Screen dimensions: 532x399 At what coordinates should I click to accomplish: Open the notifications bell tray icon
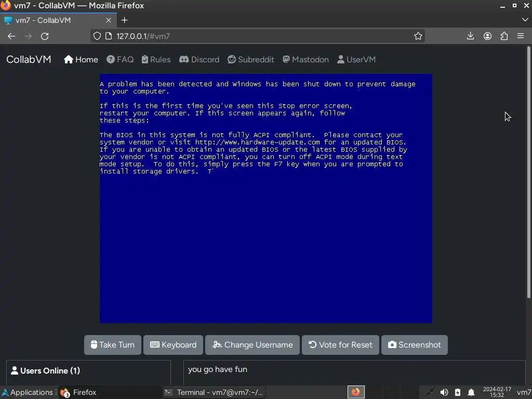coord(471,392)
